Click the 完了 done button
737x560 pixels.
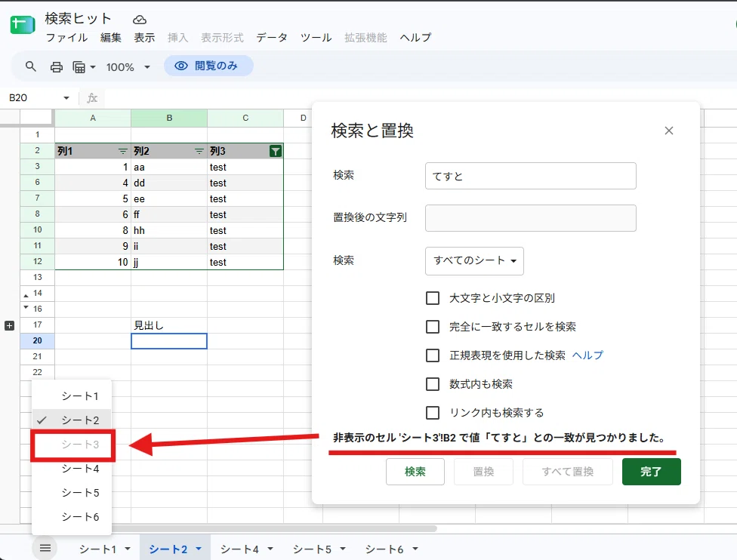tap(651, 472)
